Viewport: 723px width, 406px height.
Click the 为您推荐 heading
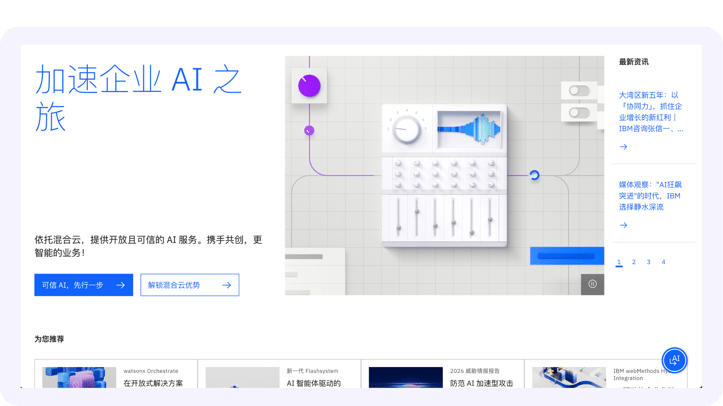(x=49, y=339)
